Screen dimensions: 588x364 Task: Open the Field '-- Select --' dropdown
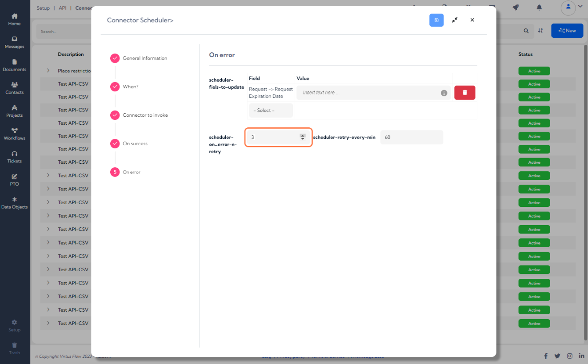tap(271, 111)
